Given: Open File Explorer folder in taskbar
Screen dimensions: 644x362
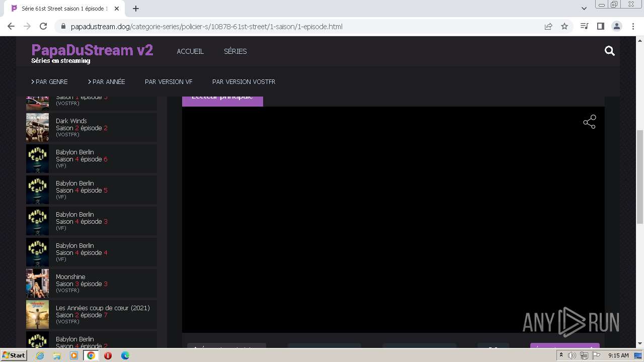Looking at the screenshot, I should point(57,355).
